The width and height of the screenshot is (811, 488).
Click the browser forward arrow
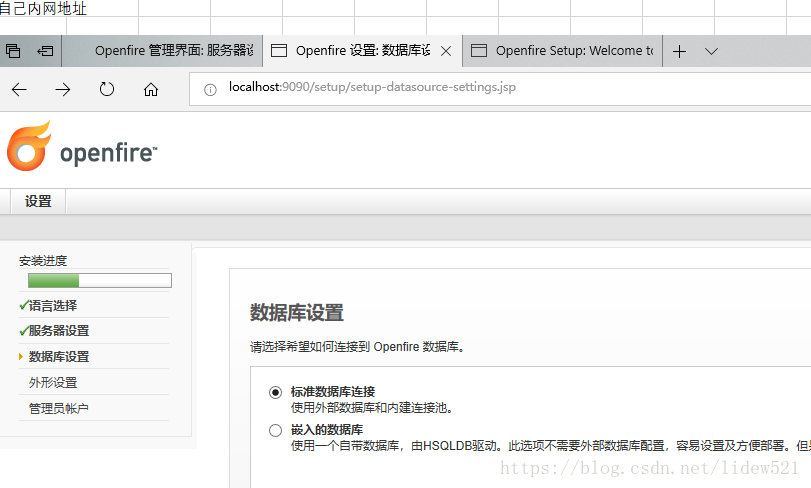(x=63, y=89)
